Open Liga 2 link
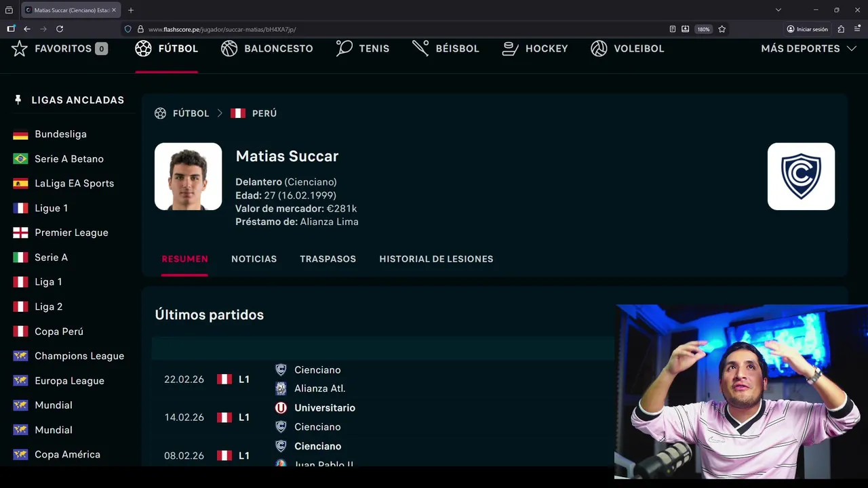This screenshot has width=868, height=488. [x=48, y=306]
